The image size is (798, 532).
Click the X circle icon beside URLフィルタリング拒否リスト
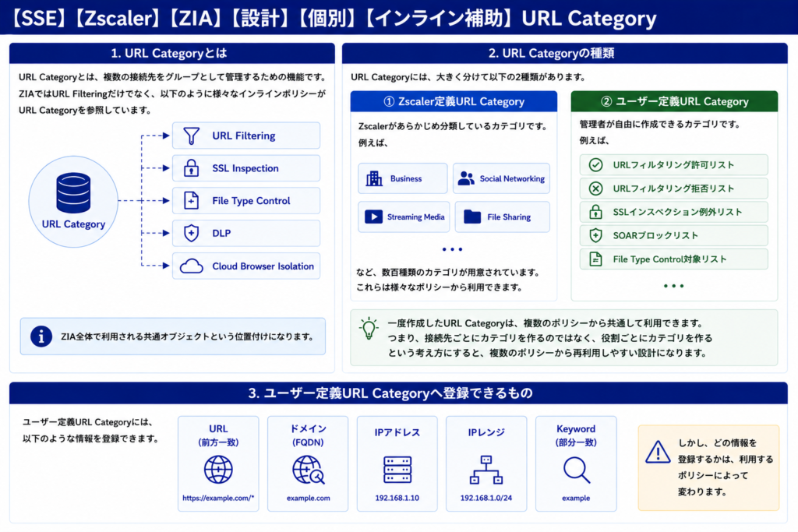pos(595,188)
